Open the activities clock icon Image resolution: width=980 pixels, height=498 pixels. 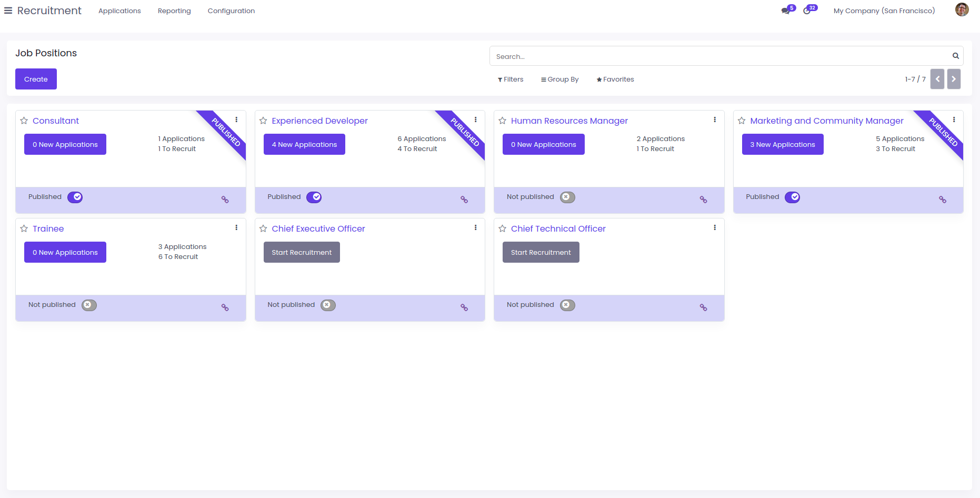807,11
